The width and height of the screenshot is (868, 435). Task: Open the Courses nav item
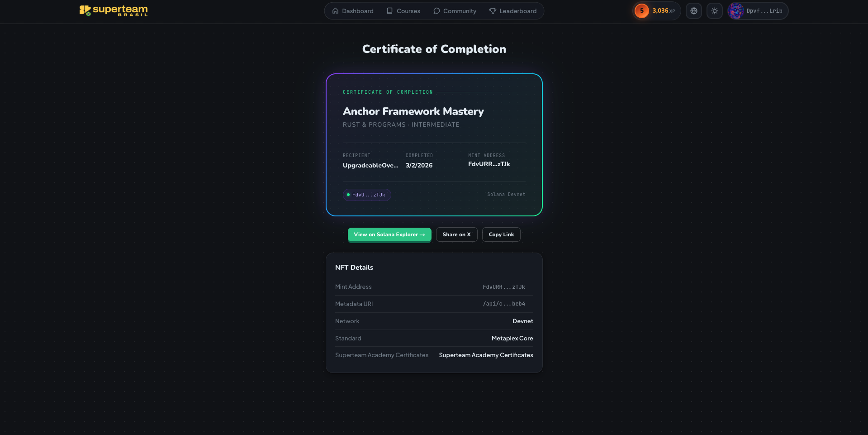pyautogui.click(x=403, y=11)
